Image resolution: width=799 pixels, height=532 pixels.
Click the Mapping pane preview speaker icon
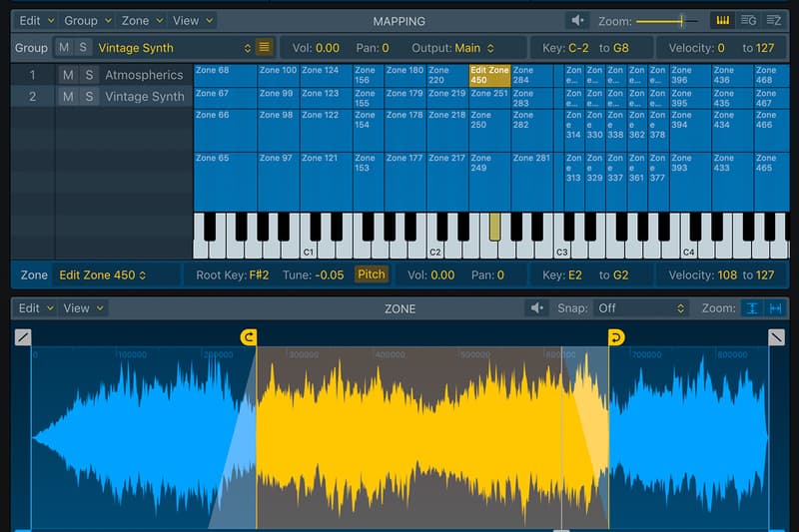point(577,20)
